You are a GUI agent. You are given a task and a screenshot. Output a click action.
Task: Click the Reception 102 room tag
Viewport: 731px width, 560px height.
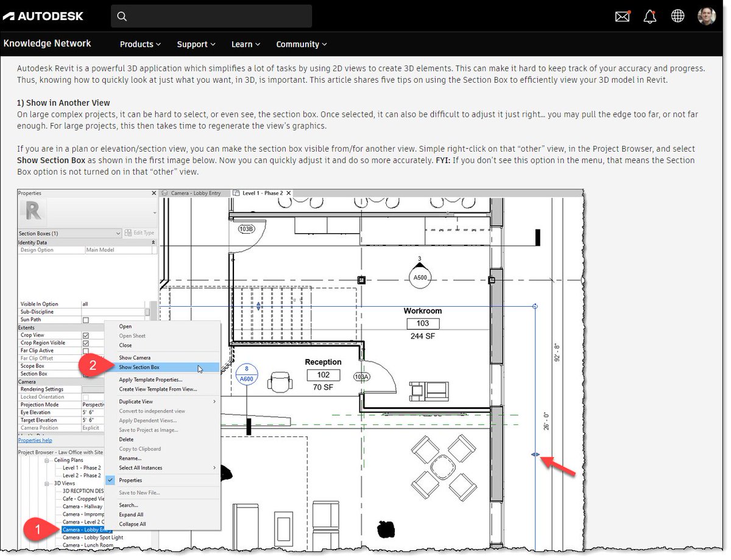(323, 374)
